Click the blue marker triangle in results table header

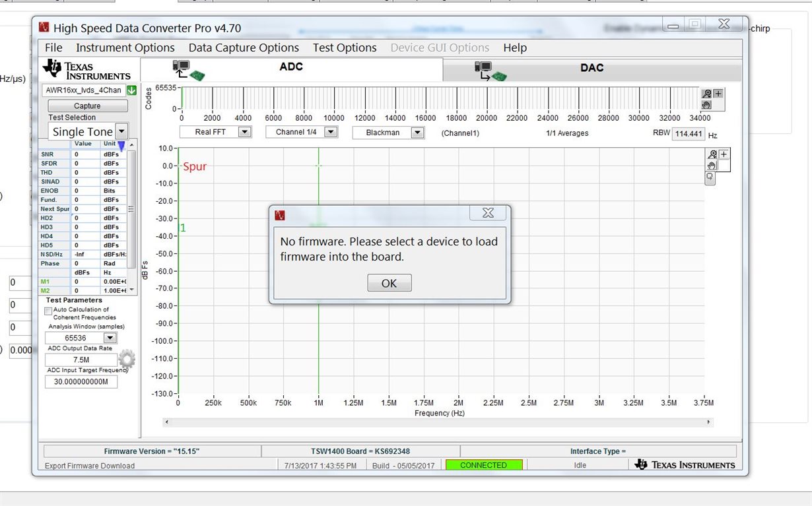(x=121, y=145)
